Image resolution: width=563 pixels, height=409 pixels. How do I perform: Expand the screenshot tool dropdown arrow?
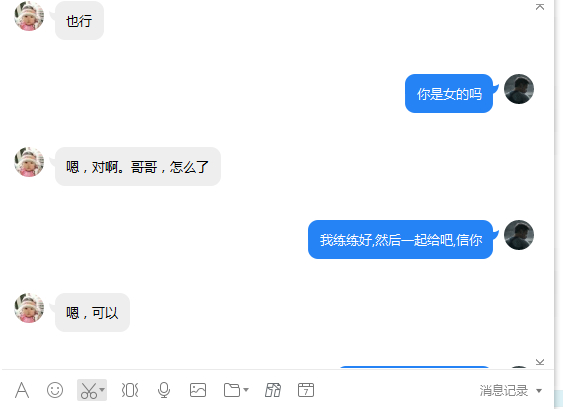click(102, 390)
